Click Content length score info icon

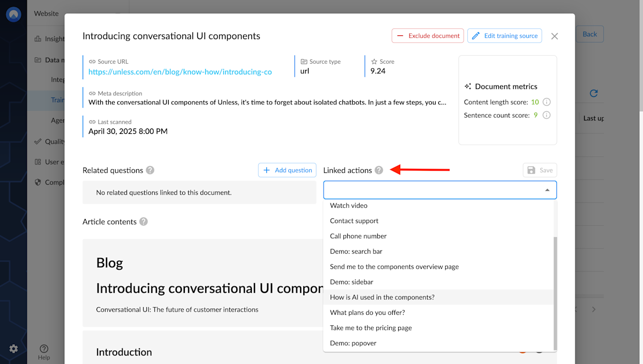tap(547, 102)
